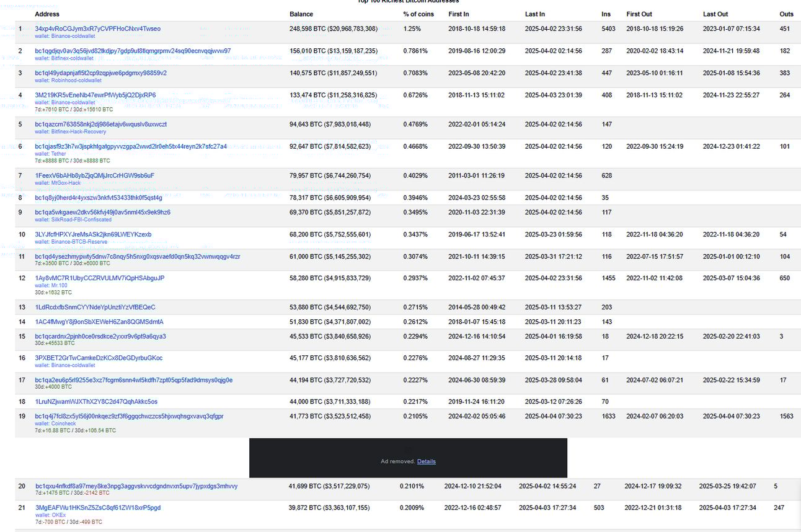Click the coin share value '1.25%'
The height and width of the screenshot is (532, 801).
[x=412, y=29]
